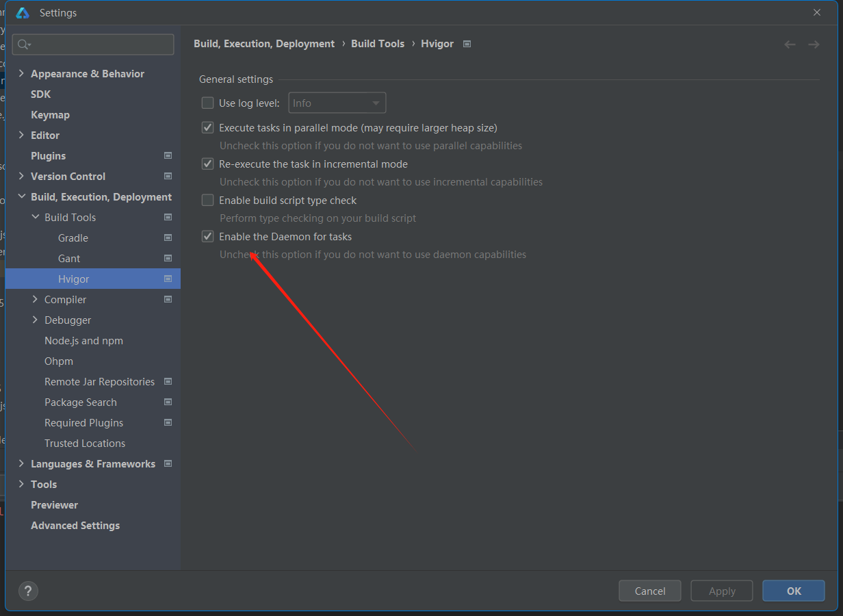Image resolution: width=843 pixels, height=616 pixels.
Task: Click the project-level icon next to Version Control
Action: [168, 176]
